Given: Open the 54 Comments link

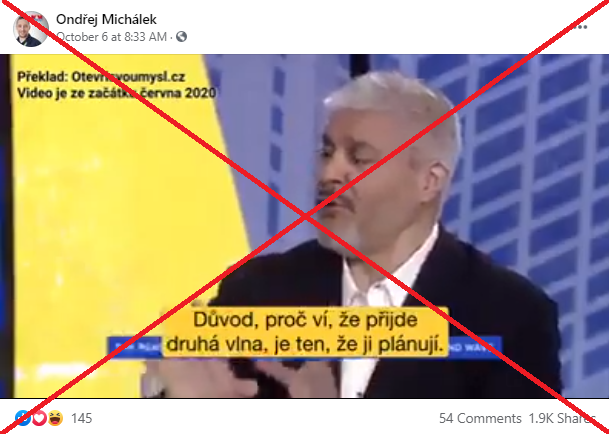Looking at the screenshot, I should tap(480, 418).
